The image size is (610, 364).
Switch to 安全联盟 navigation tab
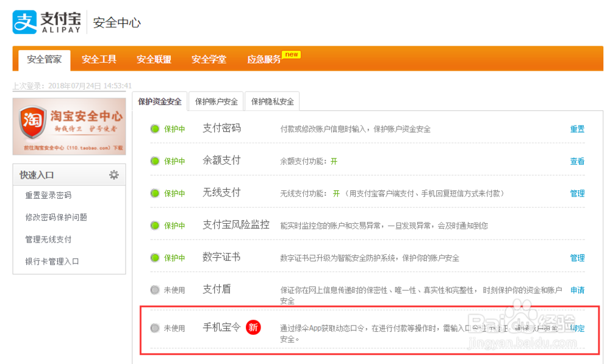tap(154, 59)
